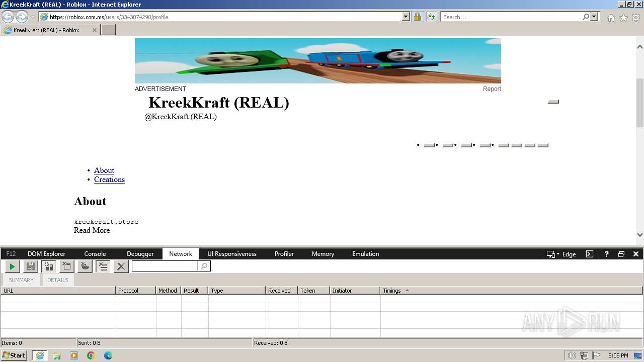This screenshot has width=644, height=362.
Task: Open the Profiler tab
Action: (284, 254)
